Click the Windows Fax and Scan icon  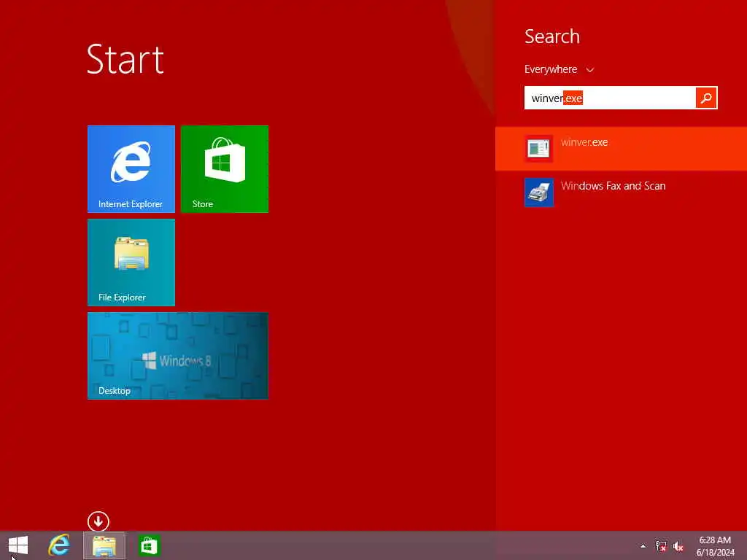point(539,192)
